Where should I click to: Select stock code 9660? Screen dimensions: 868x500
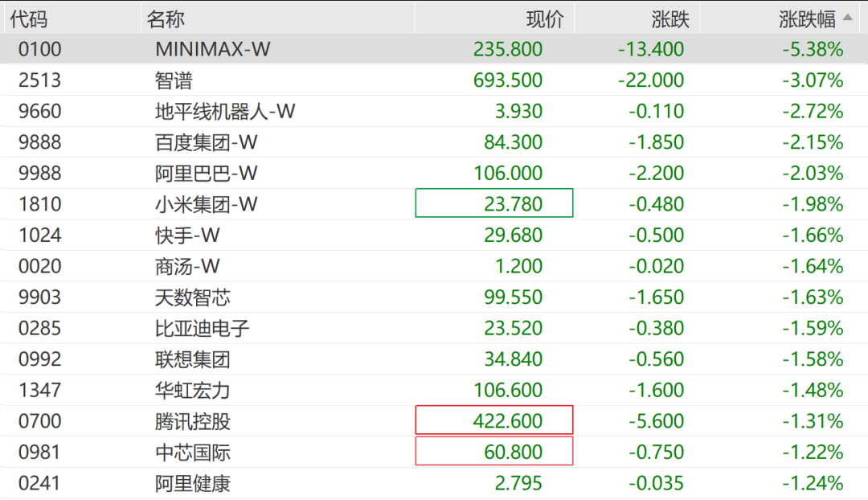[40, 111]
